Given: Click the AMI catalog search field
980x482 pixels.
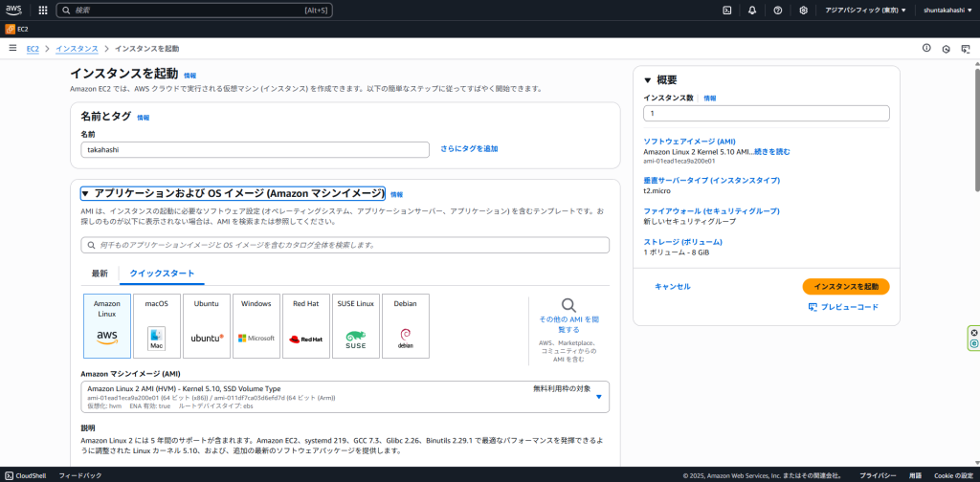Looking at the screenshot, I should coord(345,246).
